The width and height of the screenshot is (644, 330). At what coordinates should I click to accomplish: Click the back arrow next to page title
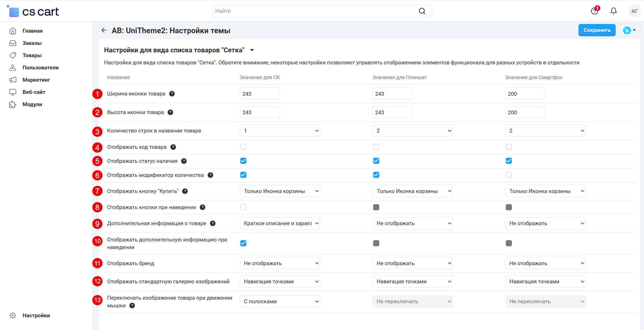tap(104, 30)
